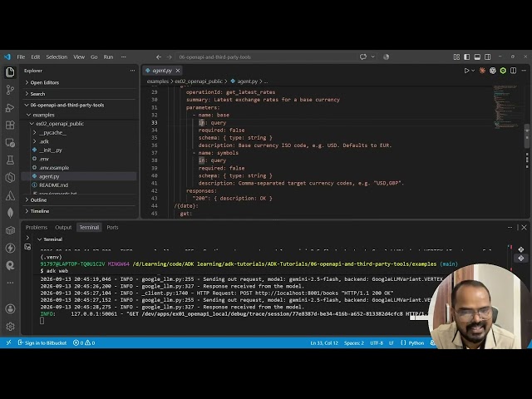Open the Accounts menu
Screen dimensions: 532x399
[x=10, y=308]
